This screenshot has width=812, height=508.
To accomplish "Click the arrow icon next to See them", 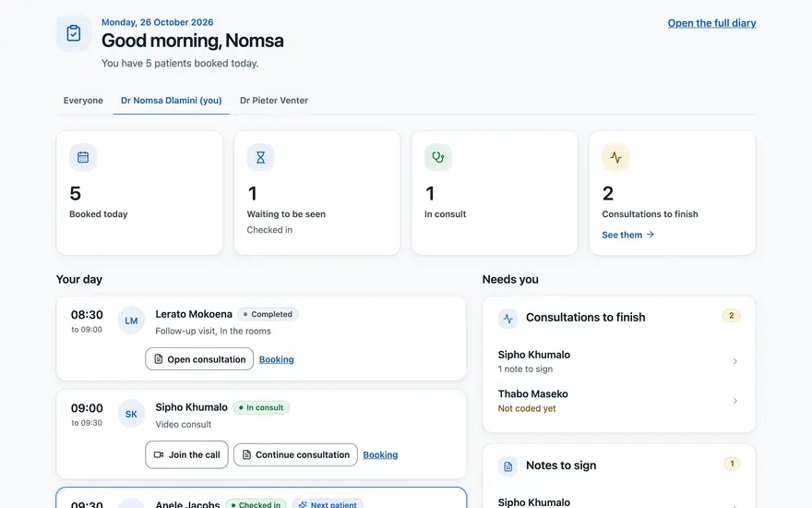I will click(x=651, y=235).
